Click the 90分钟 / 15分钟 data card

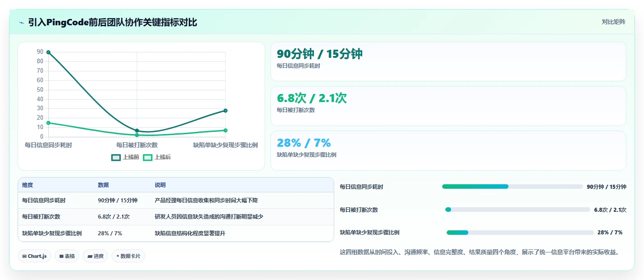[448, 61]
